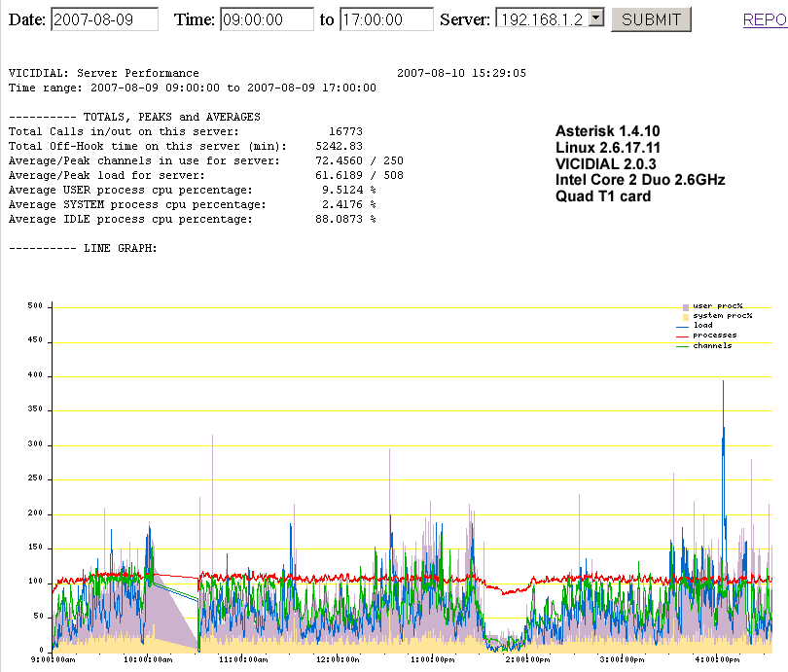Click the user proc% legend swatch
Image resolution: width=788 pixels, height=672 pixels.
[686, 307]
